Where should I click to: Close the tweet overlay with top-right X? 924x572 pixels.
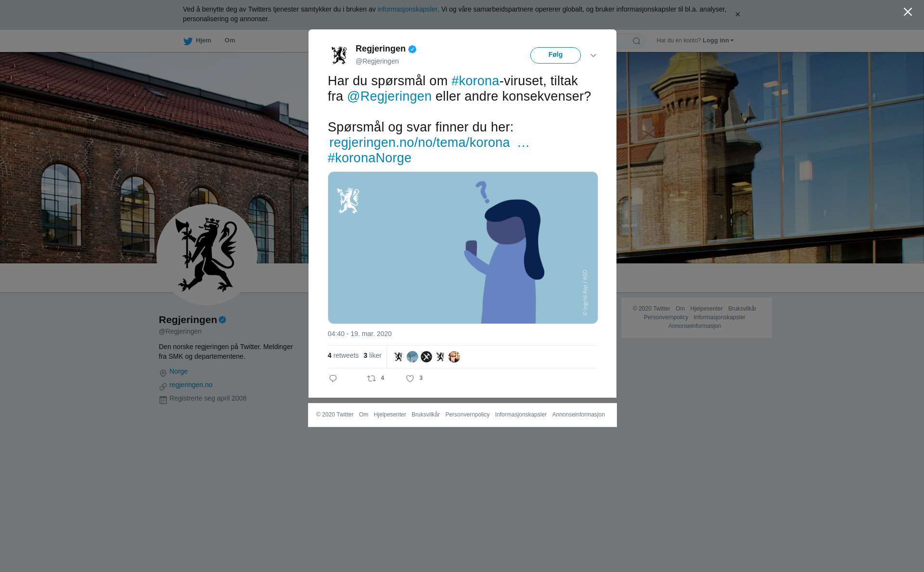tap(908, 12)
